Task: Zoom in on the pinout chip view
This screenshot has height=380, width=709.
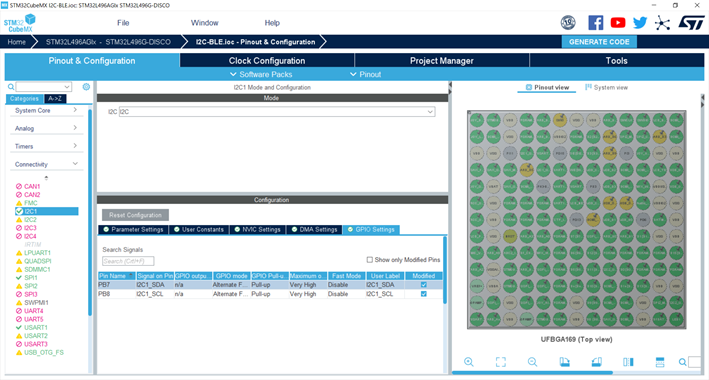Action: coord(469,361)
